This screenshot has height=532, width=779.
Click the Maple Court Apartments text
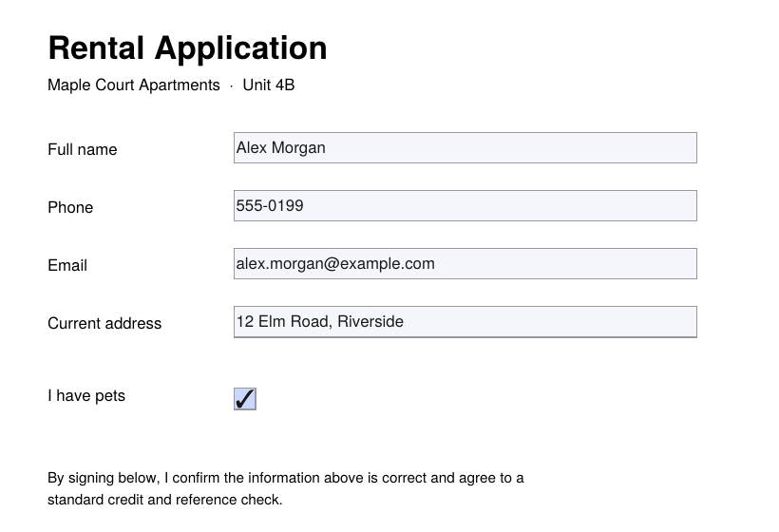134,85
